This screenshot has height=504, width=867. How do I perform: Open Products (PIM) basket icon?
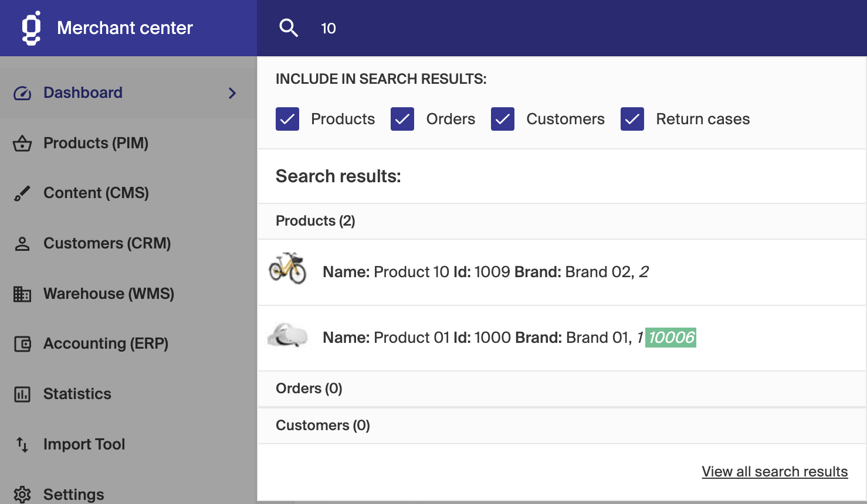pos(22,143)
